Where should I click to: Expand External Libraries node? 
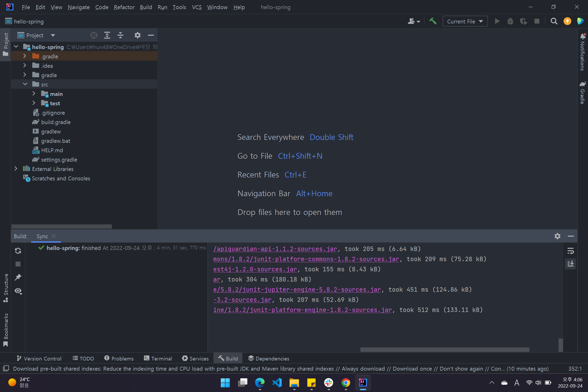(x=16, y=169)
